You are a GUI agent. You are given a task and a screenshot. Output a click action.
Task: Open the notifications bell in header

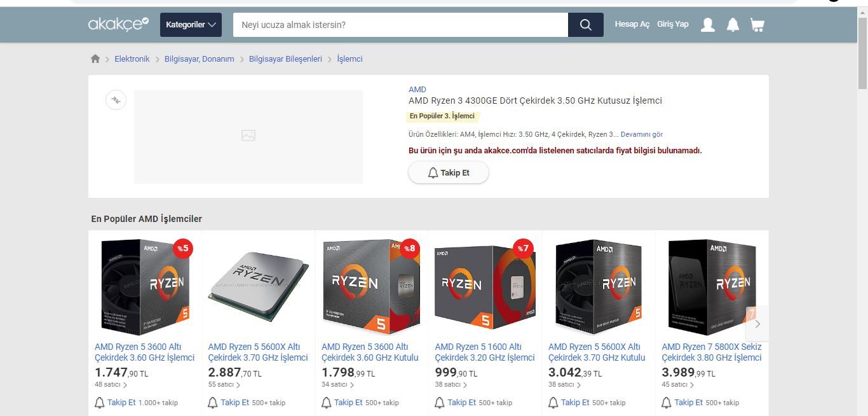pos(733,25)
